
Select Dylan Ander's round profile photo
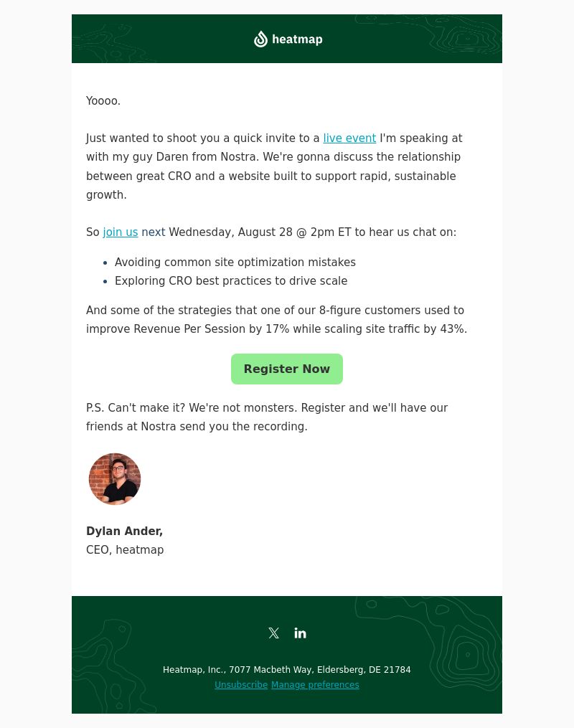[x=115, y=479]
